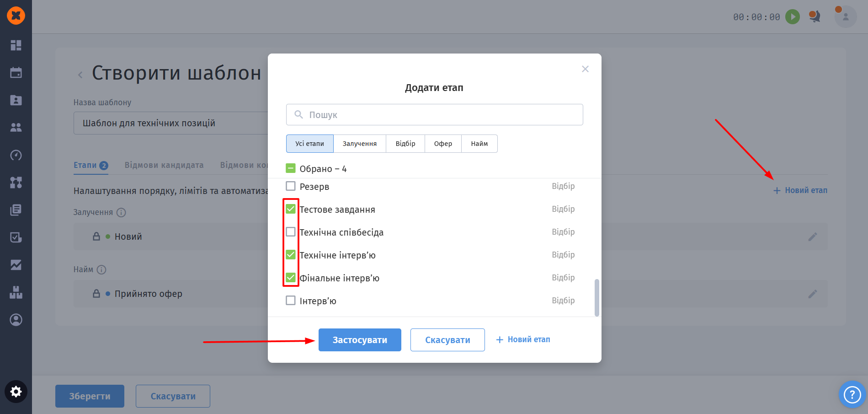Open the chat messages icon
Image resolution: width=868 pixels, height=414 pixels.
point(815,17)
